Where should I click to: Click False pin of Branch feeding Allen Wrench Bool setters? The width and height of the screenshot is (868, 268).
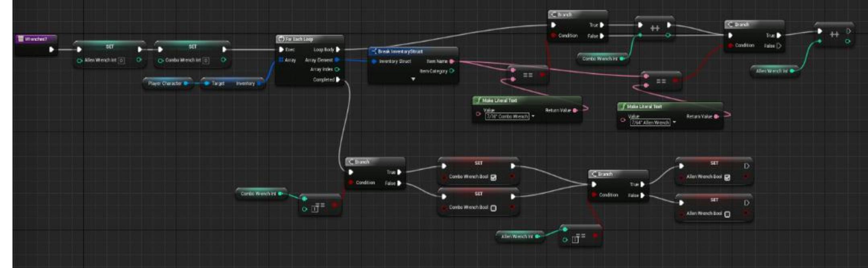(x=642, y=195)
